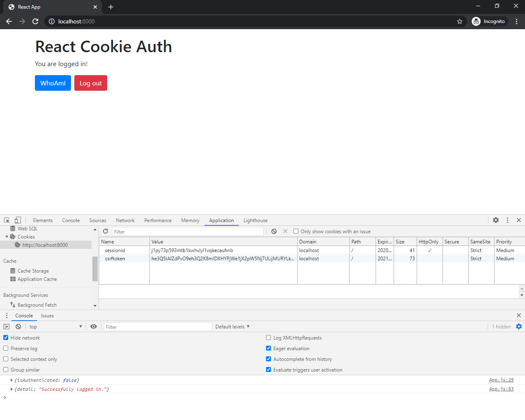525x420 pixels.
Task: Open App.js:29 source link
Action: (501, 380)
